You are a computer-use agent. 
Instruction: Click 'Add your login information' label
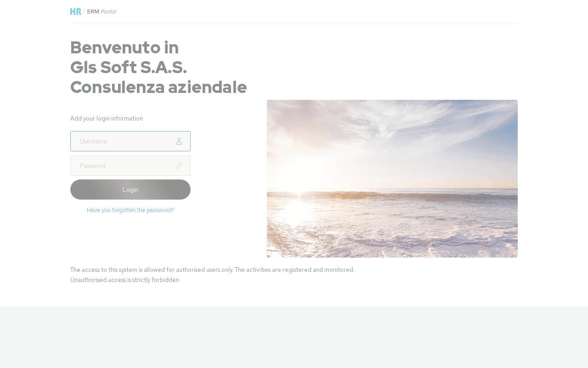(x=107, y=118)
